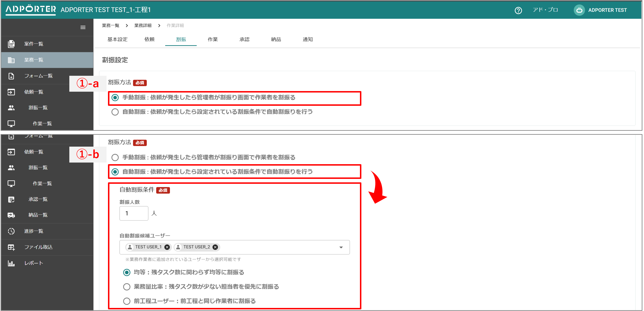Expand the 自動割振候補ユーザー dropdown arrow
Screen dimensions: 644x311
pos(341,247)
